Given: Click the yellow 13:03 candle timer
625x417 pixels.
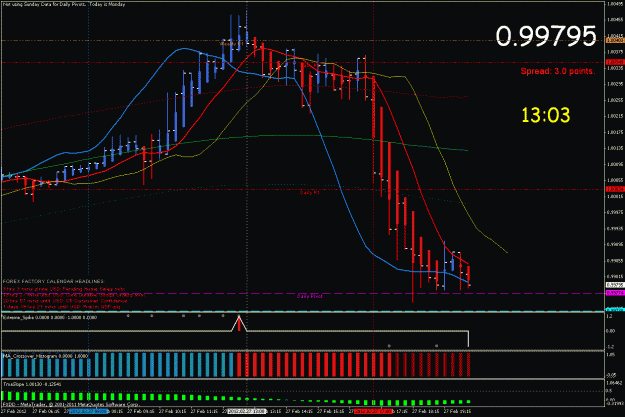Looking at the screenshot, I should pos(546,115).
